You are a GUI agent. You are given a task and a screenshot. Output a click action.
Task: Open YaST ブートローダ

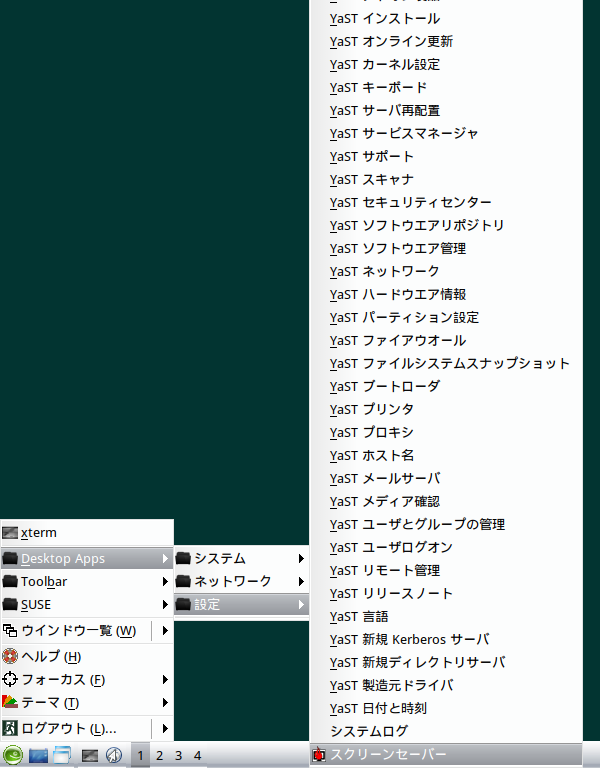[446, 387]
